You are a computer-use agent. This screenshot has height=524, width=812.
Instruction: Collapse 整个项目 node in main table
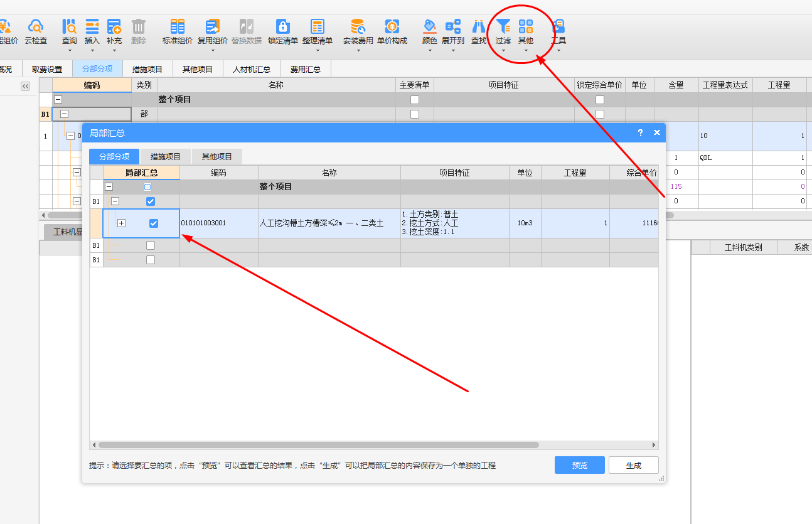point(58,100)
